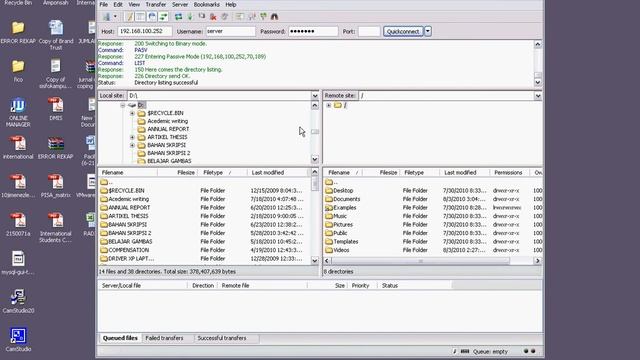Screen dimensions: 640x360
Task: Collapse the D: drive tree node
Action: (122, 105)
